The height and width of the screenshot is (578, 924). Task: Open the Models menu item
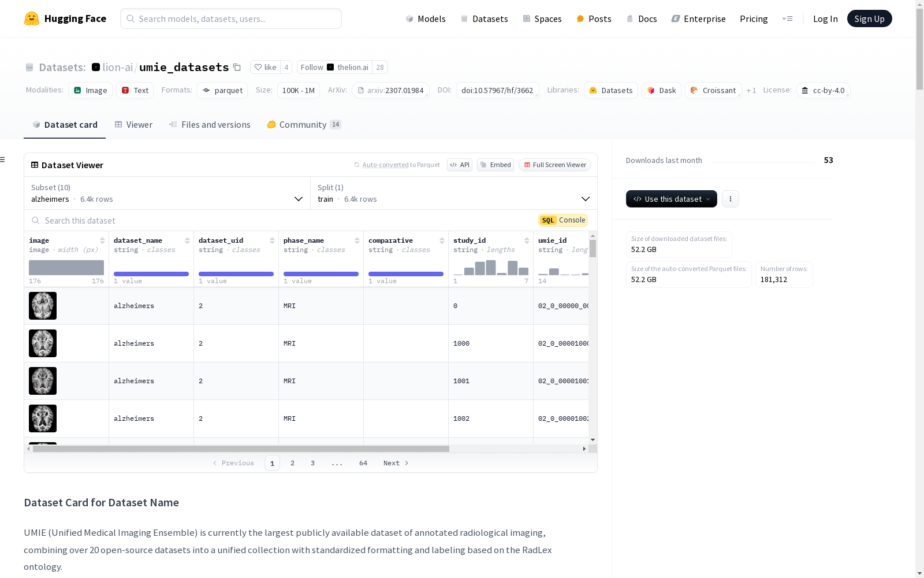426,18
